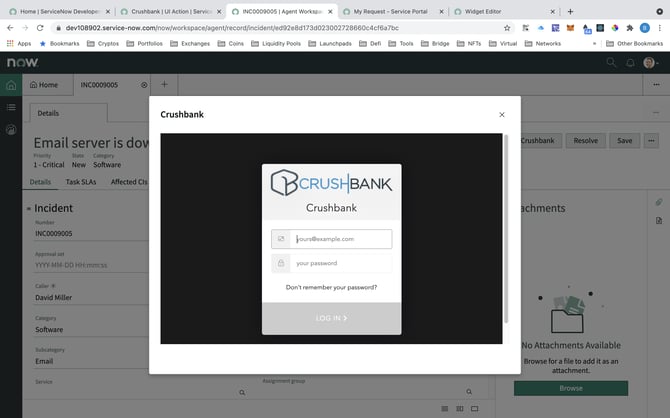Open the more actions ellipsis menu
The width and height of the screenshot is (670, 418).
(x=652, y=141)
